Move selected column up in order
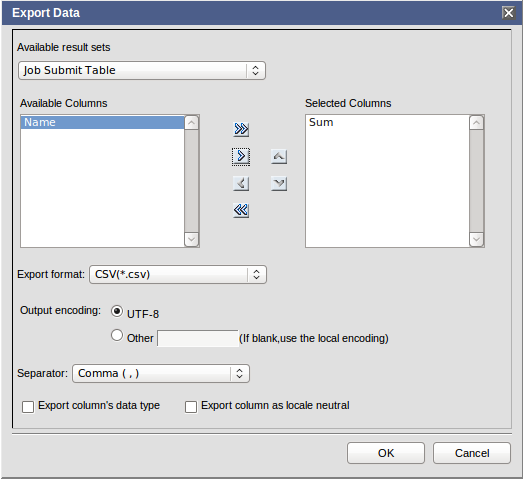 pos(279,156)
